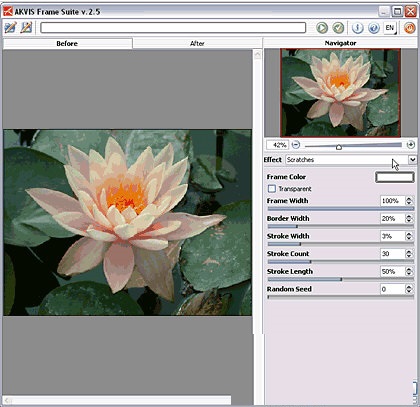The height and width of the screenshot is (407, 420).
Task: Open the EN language selector
Action: pos(390,28)
